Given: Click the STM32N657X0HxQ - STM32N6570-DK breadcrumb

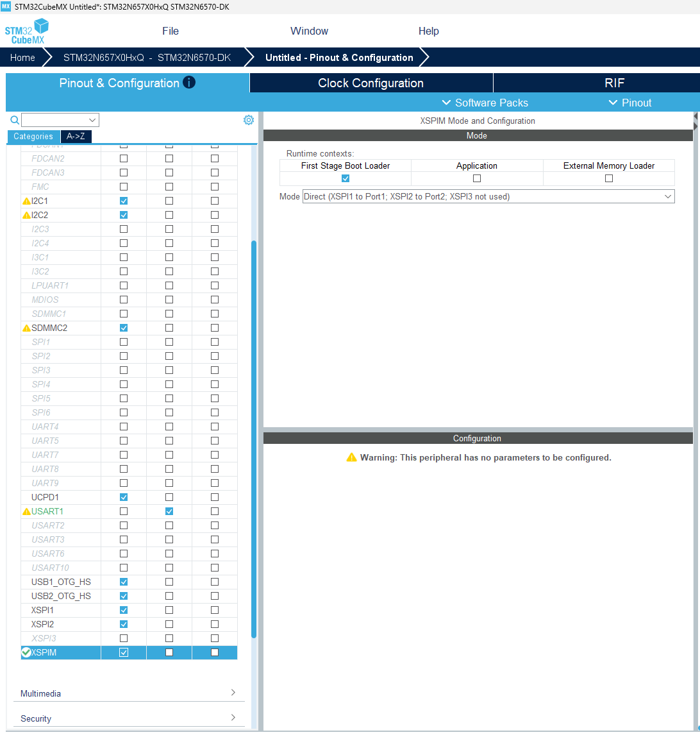Looking at the screenshot, I should 147,57.
